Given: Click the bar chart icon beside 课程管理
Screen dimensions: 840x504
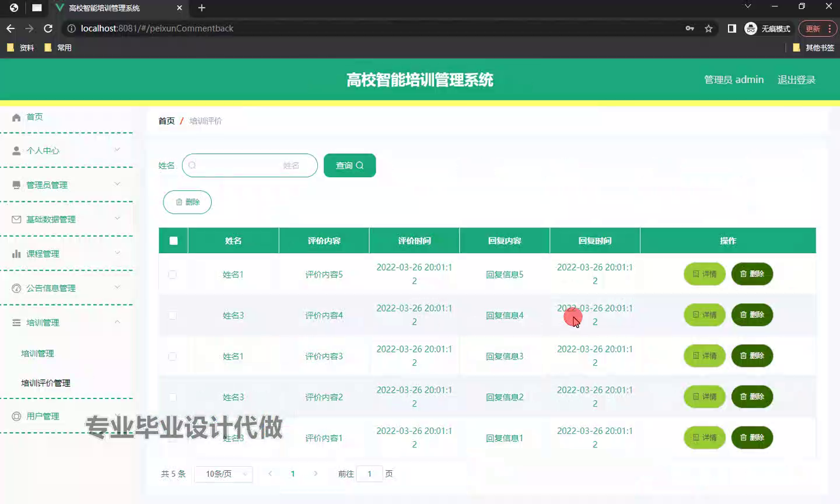Looking at the screenshot, I should [x=16, y=254].
